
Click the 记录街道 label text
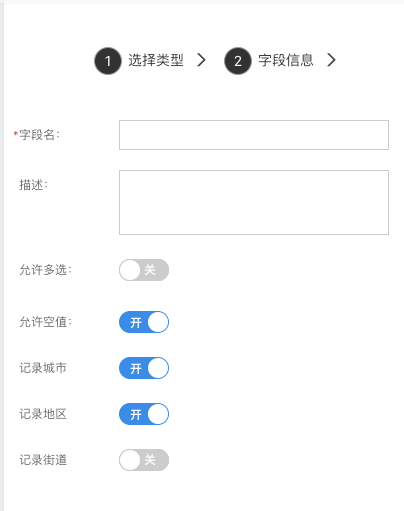point(43,460)
